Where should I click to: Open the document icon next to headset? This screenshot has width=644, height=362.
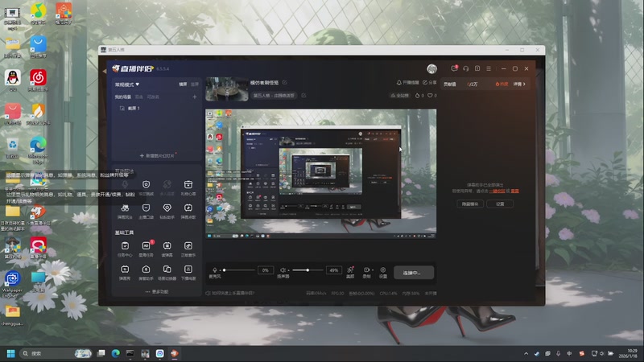click(x=477, y=68)
